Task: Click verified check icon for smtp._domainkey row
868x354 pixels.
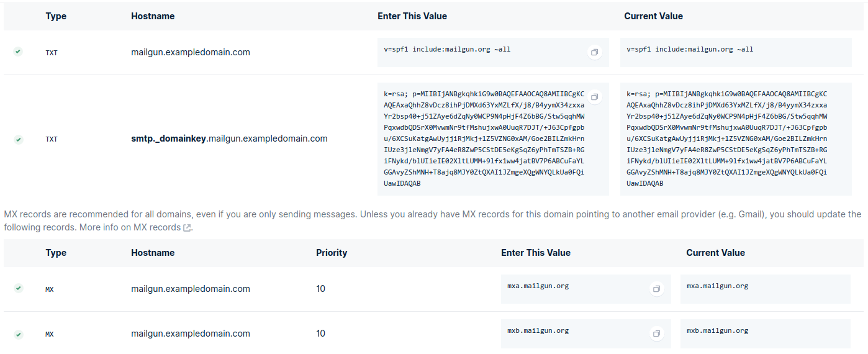Action: [19, 139]
